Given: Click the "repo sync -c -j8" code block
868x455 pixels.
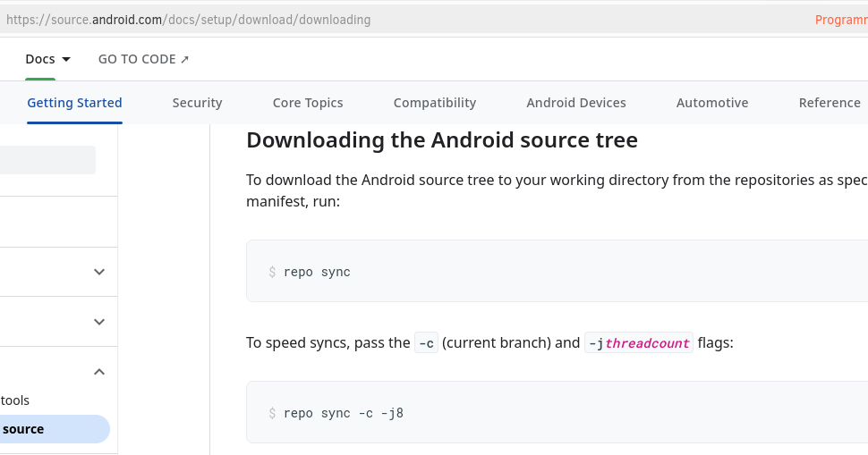Looking at the screenshot, I should (x=557, y=412).
